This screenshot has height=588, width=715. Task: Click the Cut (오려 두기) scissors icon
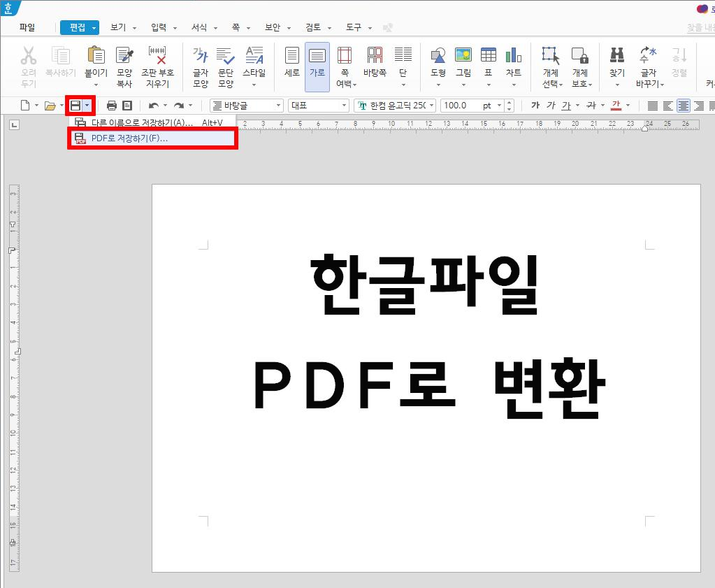[x=28, y=56]
